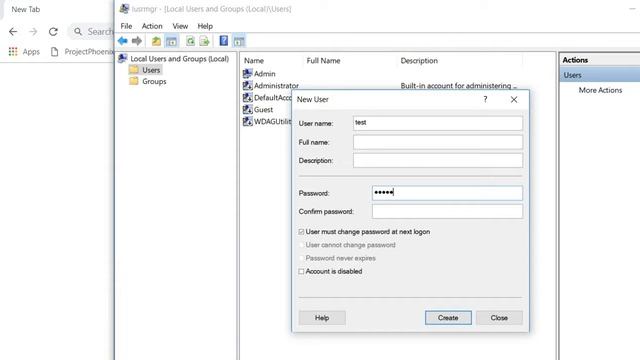Sort by the Full Name column header
The width and height of the screenshot is (640, 360).
(323, 60)
